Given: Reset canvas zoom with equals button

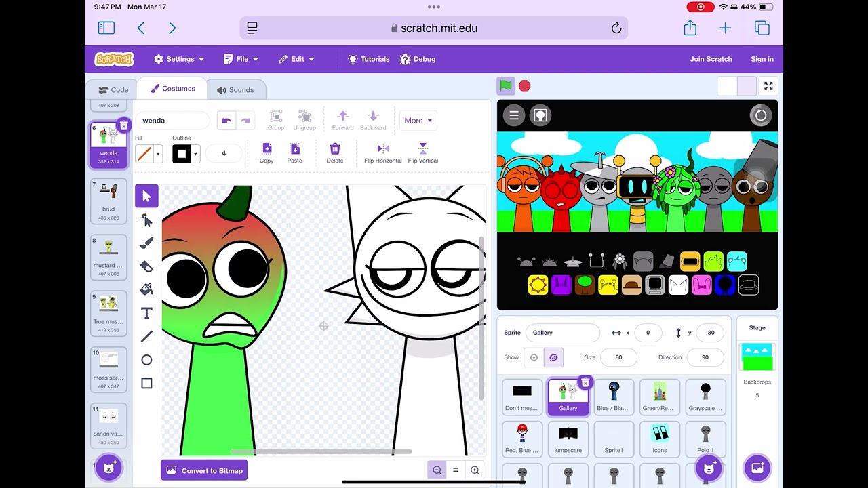Looking at the screenshot, I should point(456,470).
